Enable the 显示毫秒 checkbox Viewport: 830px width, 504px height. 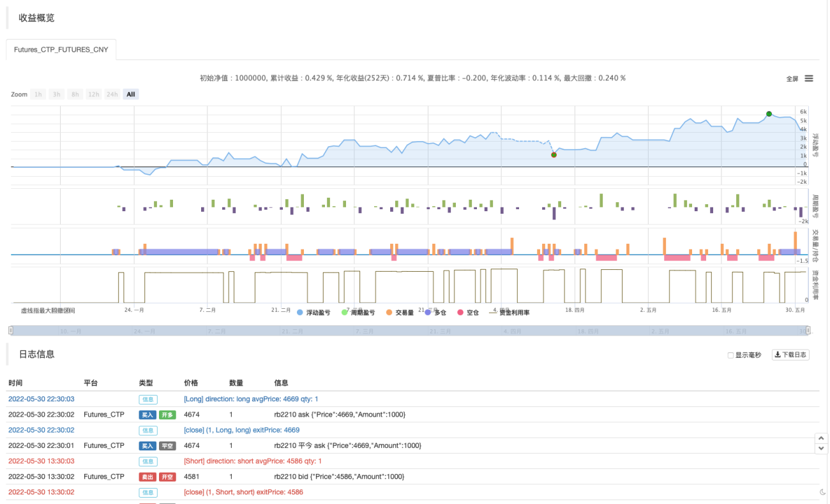(x=730, y=355)
